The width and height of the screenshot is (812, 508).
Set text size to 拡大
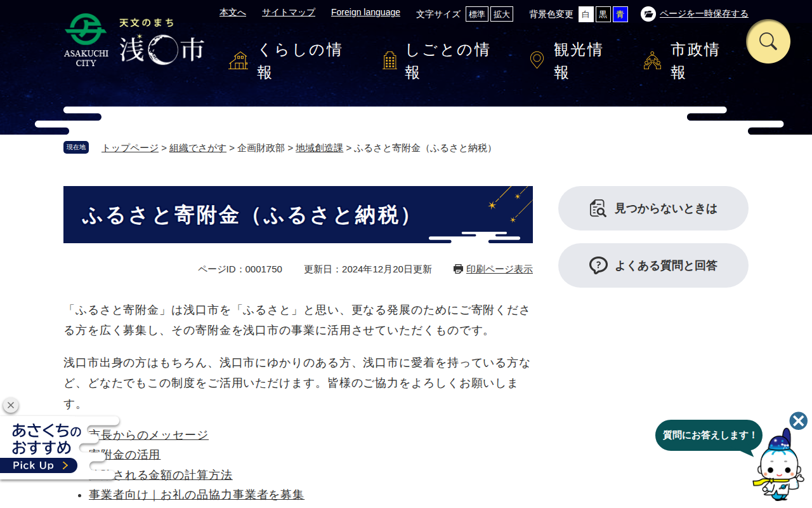pos(502,14)
